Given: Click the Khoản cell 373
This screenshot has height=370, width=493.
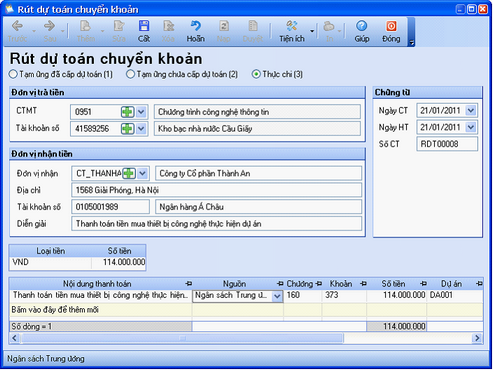Looking at the screenshot, I should [344, 295].
